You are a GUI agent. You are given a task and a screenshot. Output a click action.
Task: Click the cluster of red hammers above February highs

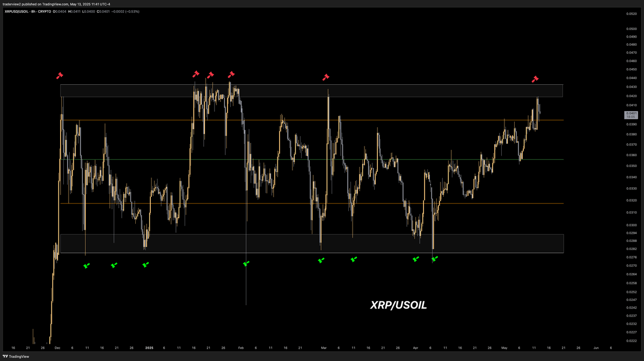[x=211, y=75]
